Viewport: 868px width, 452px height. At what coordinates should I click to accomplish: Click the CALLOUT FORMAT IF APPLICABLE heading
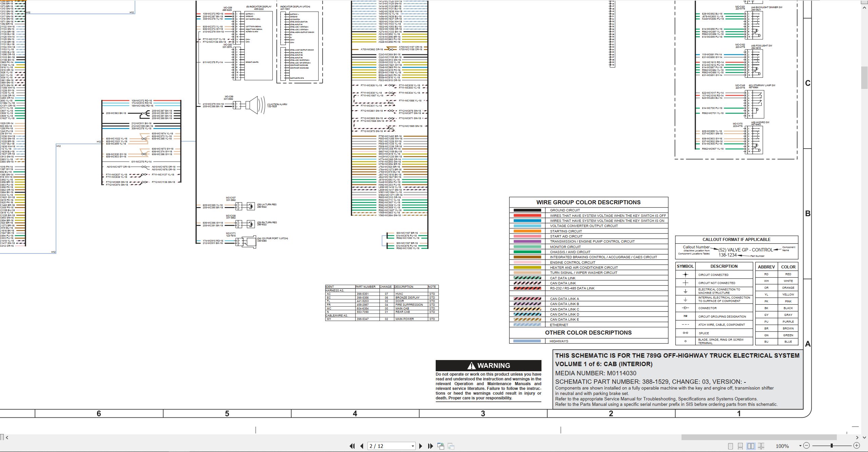pyautogui.click(x=736, y=239)
